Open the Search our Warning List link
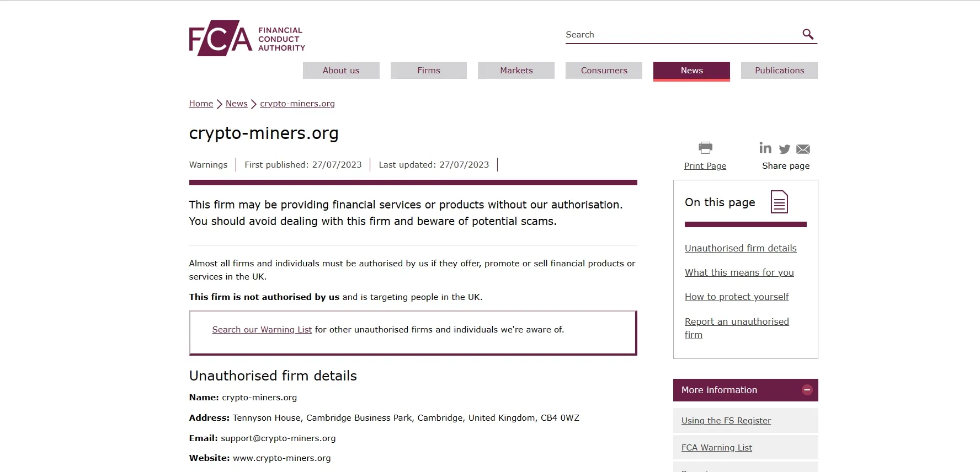Image resolution: width=980 pixels, height=472 pixels. 262,330
